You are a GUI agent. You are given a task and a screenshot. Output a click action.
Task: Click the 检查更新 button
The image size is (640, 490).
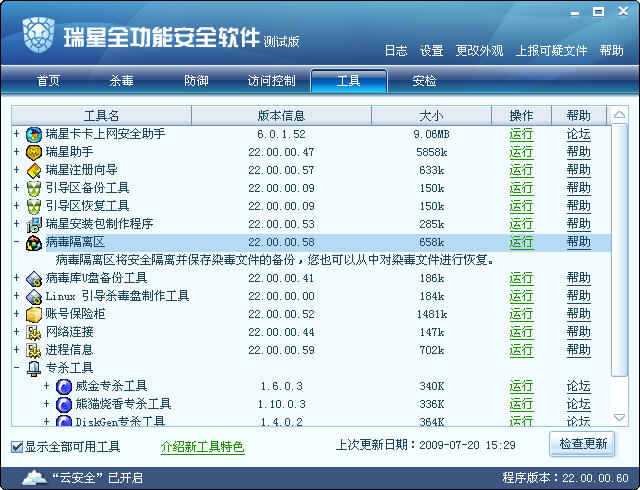582,444
